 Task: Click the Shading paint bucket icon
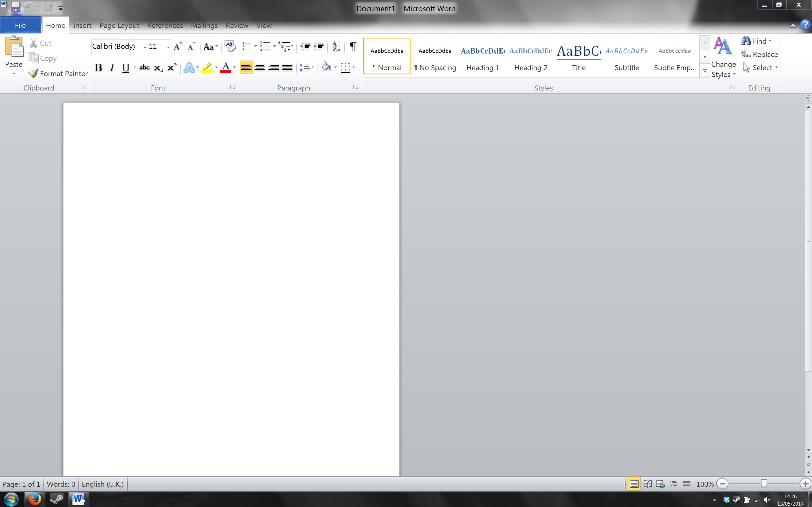[x=326, y=67]
